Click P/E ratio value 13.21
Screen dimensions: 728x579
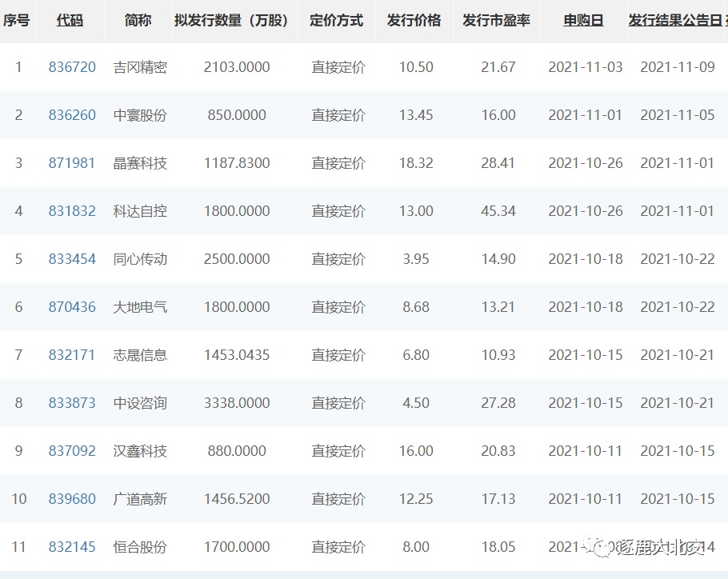(498, 306)
